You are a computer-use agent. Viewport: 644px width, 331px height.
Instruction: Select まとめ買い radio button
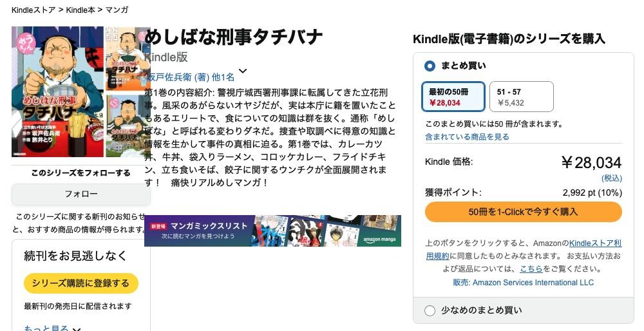pos(430,66)
